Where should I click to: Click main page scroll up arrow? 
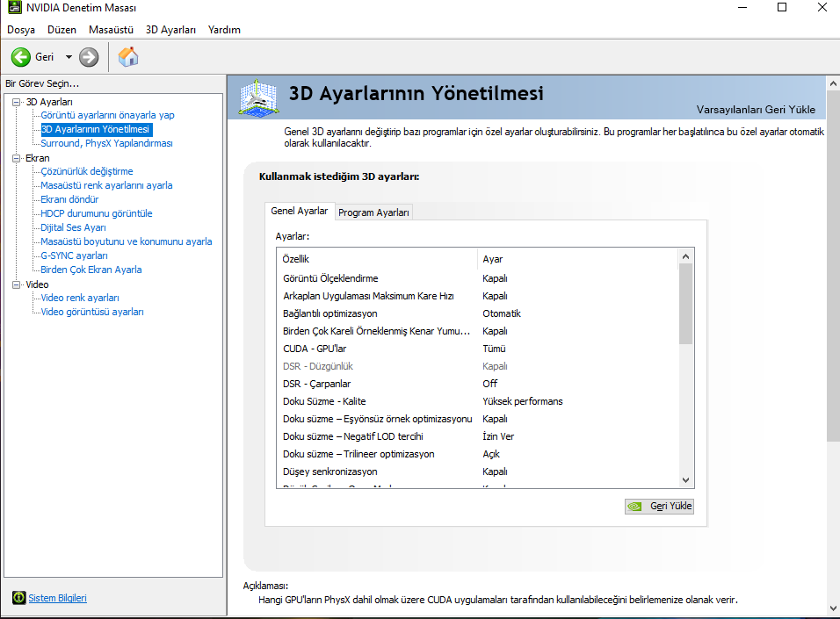pyautogui.click(x=833, y=83)
